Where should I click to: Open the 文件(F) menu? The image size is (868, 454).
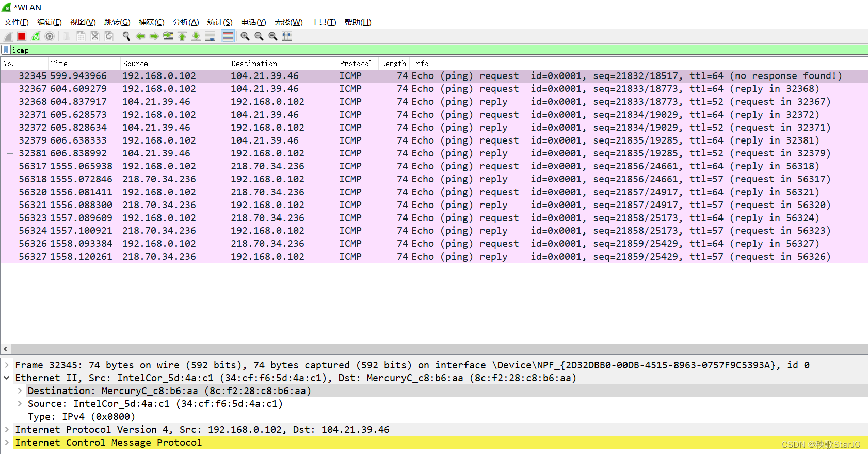pos(17,22)
